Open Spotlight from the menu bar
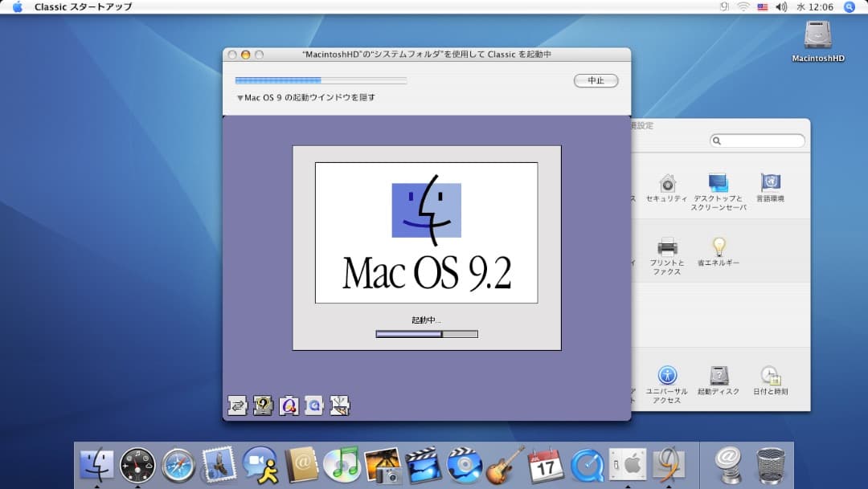 coord(850,6)
